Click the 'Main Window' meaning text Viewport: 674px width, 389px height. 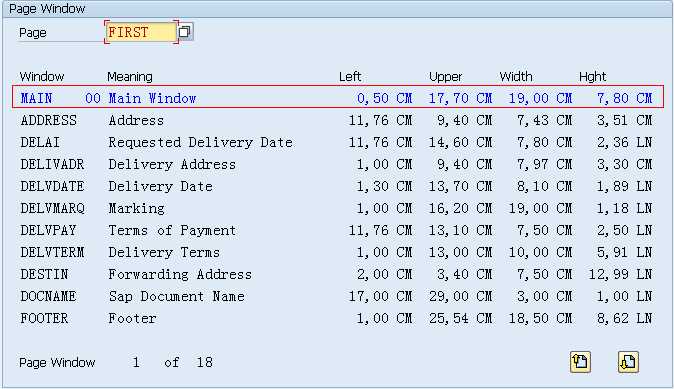pyautogui.click(x=152, y=98)
